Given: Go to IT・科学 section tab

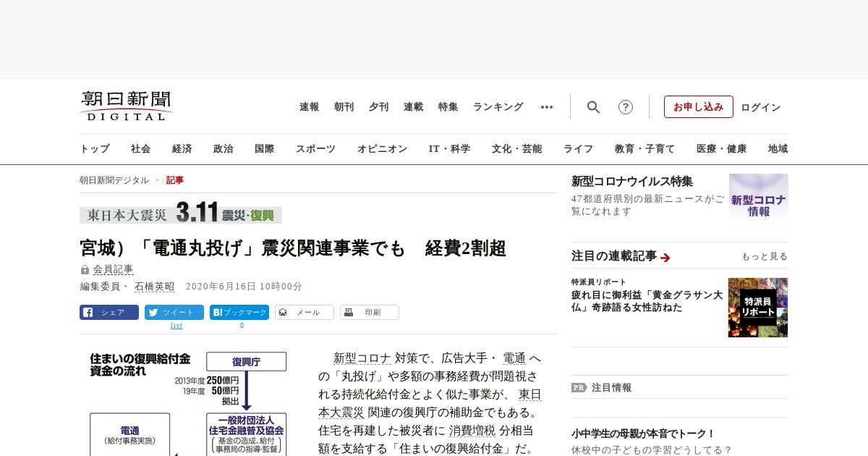Looking at the screenshot, I should (x=450, y=149).
